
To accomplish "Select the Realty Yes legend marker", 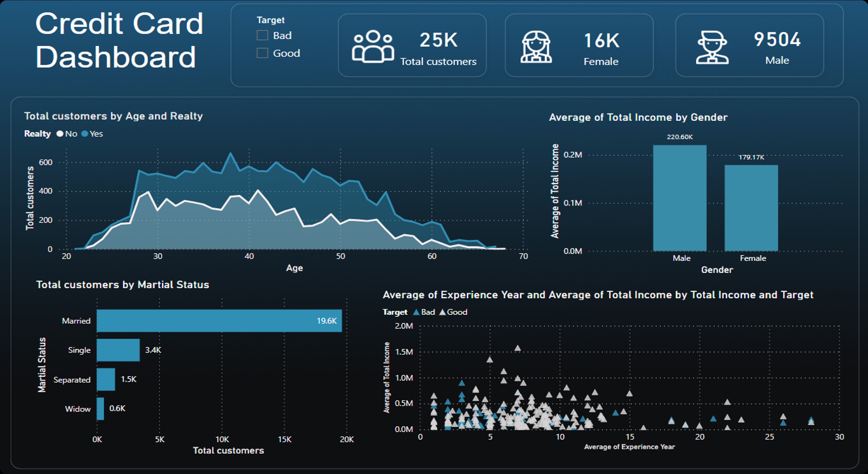I will click(x=84, y=134).
